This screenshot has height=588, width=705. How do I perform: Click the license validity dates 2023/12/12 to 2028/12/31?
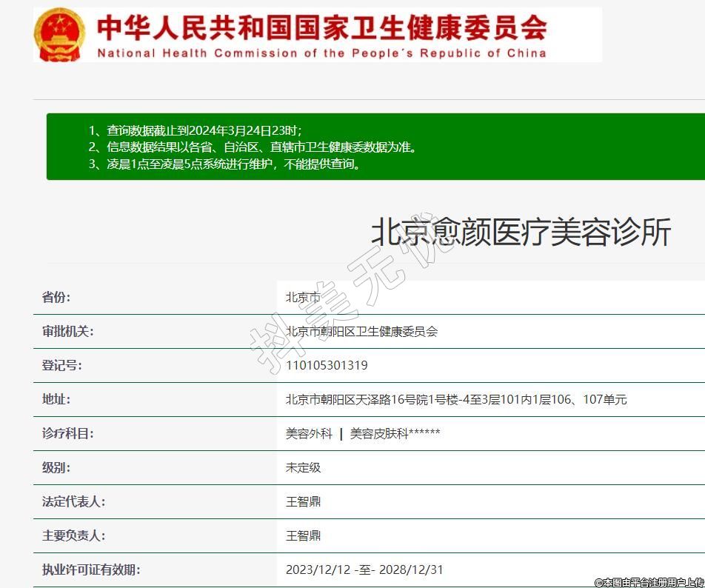coord(364,570)
